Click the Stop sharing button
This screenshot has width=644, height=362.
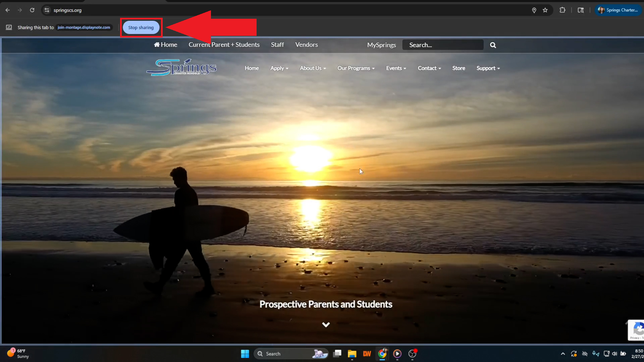click(x=141, y=27)
